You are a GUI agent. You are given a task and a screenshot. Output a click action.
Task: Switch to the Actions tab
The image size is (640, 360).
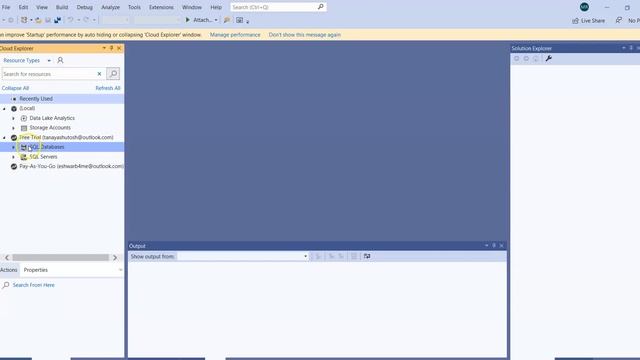[9, 270]
